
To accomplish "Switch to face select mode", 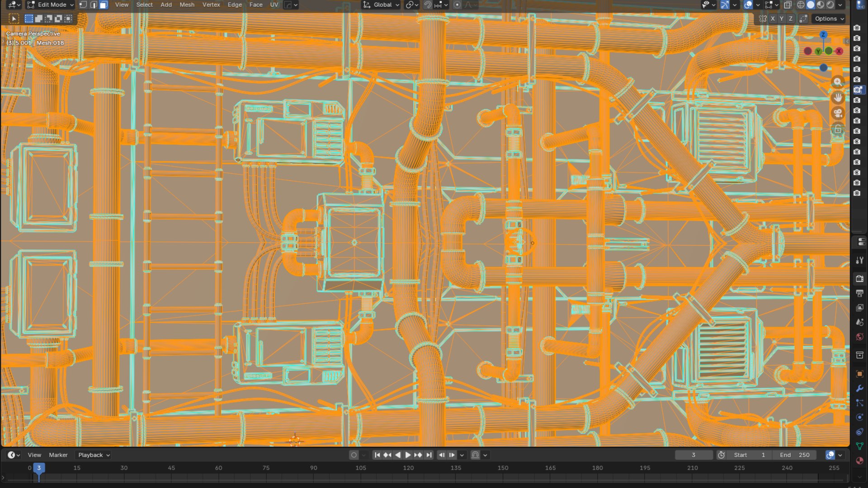I will tap(104, 5).
